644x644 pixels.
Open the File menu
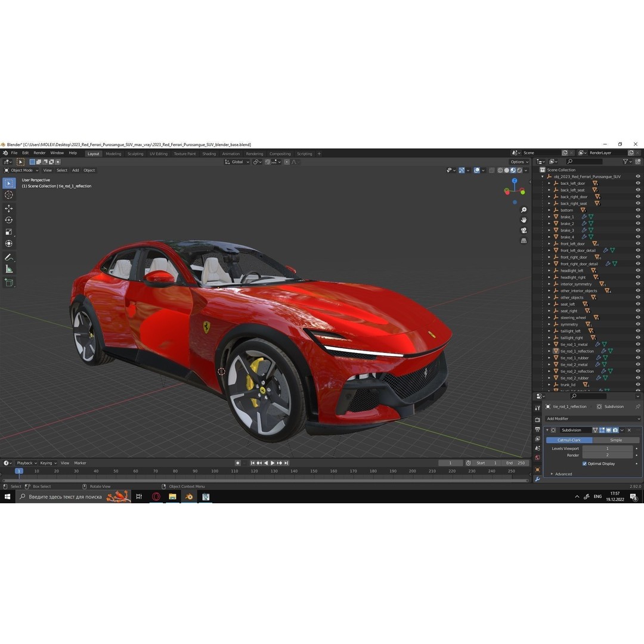[14, 153]
